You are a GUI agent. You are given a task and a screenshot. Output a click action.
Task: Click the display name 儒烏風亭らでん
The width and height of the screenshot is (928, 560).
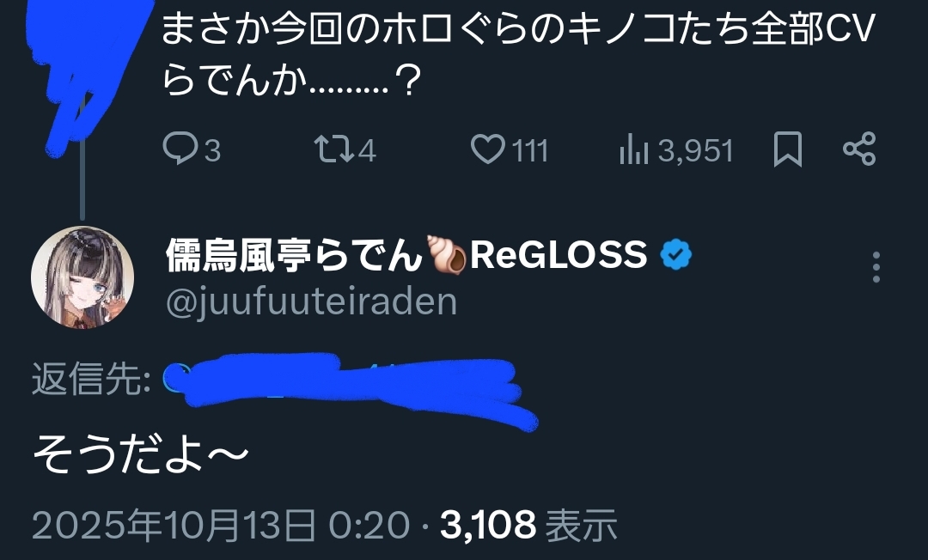pos(294,255)
